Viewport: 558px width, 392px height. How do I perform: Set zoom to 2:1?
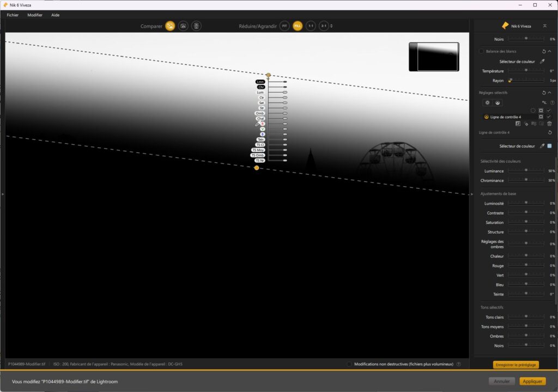(x=324, y=26)
